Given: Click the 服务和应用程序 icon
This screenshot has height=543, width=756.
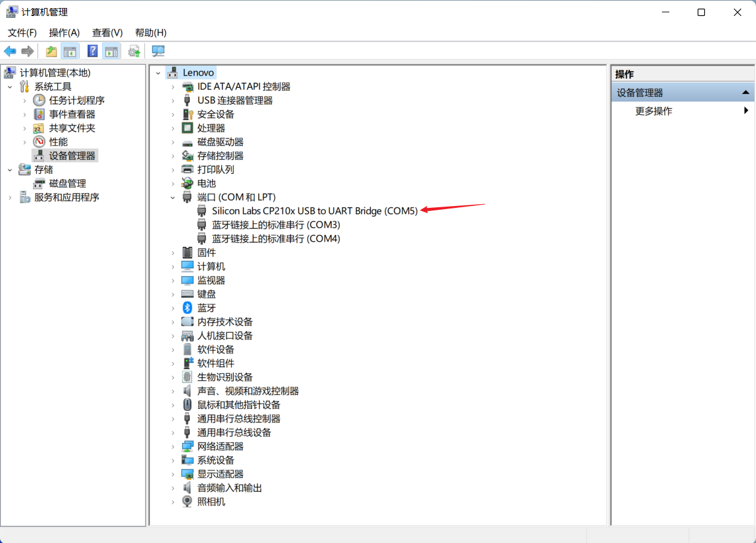Looking at the screenshot, I should 25,197.
